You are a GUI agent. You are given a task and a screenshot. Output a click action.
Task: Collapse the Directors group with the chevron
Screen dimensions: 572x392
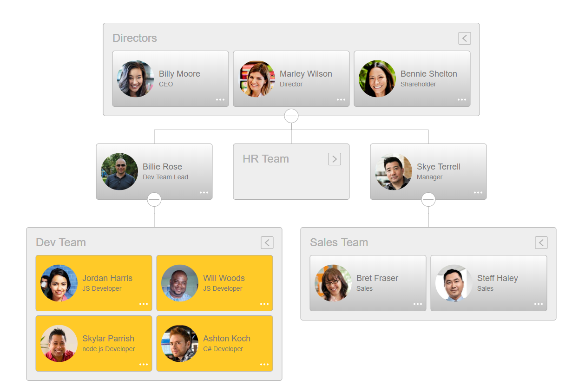click(465, 38)
